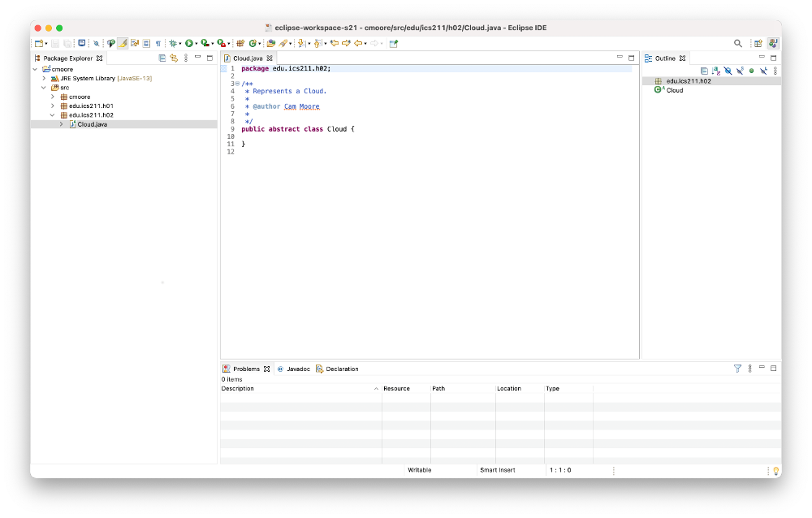
Task: Open the Run button dropdown arrow
Action: pyautogui.click(x=197, y=43)
